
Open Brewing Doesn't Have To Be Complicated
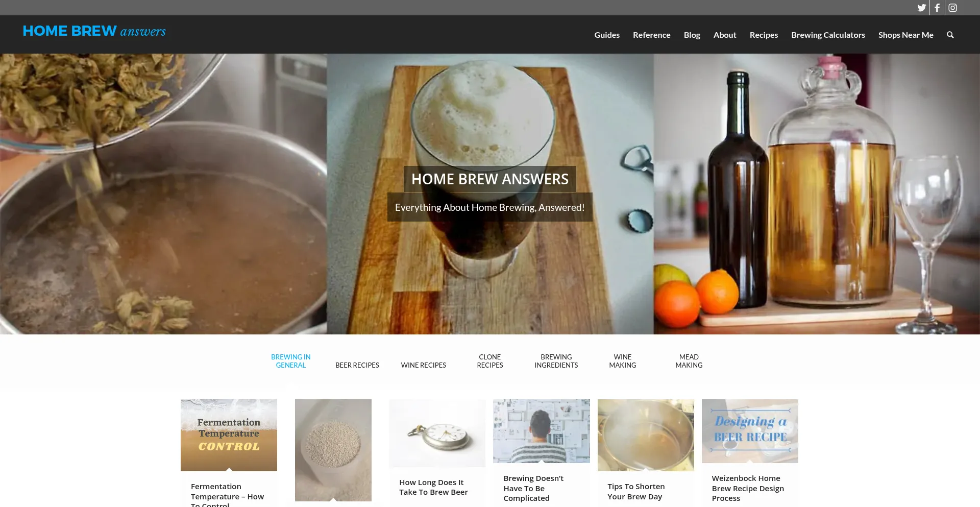(533, 488)
